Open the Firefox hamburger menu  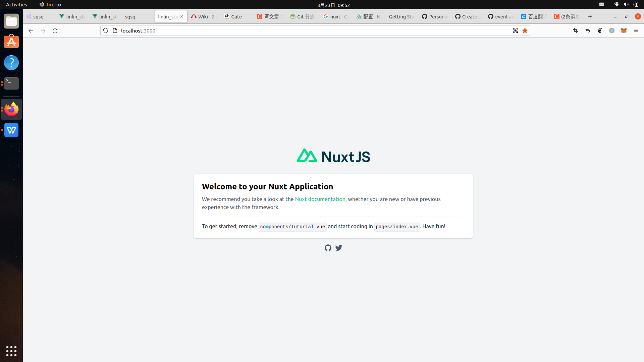coord(636,31)
